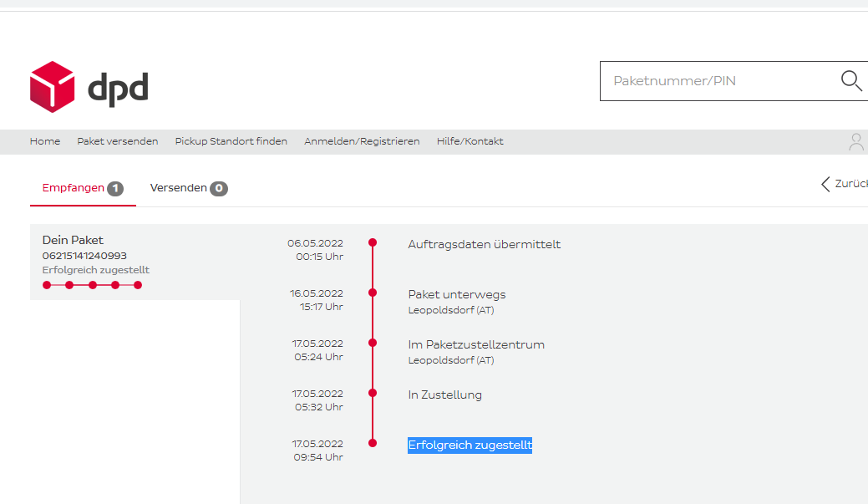Open Hilfe/Kontakt page
Viewport: 868px width, 504px height.
[470, 141]
